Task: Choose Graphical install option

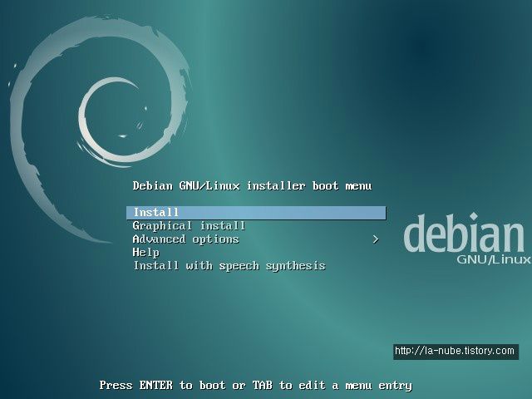Action: tap(189, 226)
